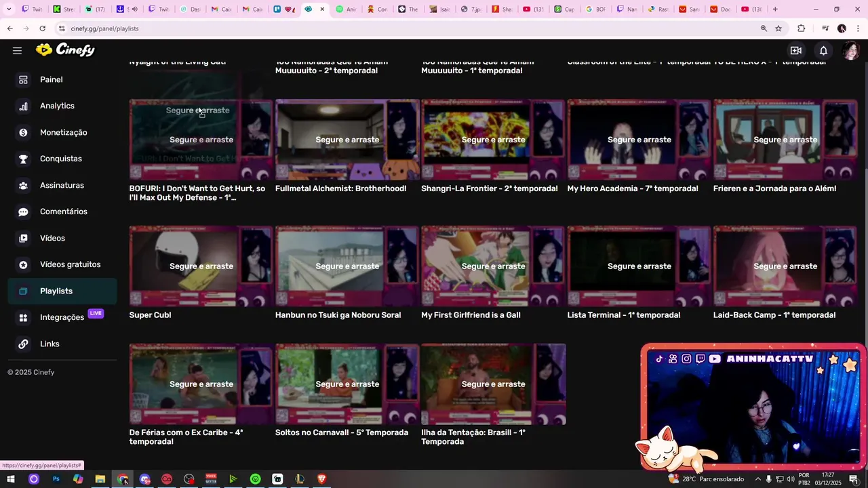Bookmark this page with the star
The height and width of the screenshot is (488, 868).
tap(778, 28)
